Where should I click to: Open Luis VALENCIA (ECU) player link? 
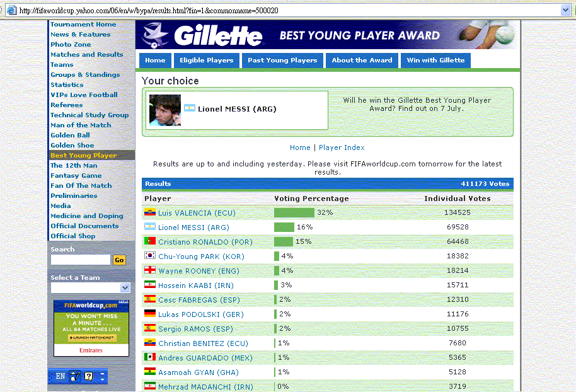pos(197,213)
